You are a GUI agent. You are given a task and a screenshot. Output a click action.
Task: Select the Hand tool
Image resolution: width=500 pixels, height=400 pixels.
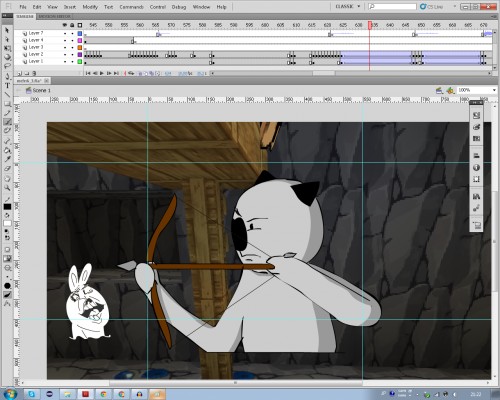point(7,179)
